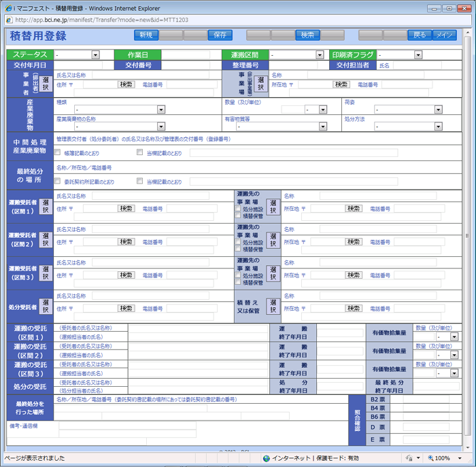Click 検索 for 積替え又は保管 所在地
The image size is (476, 467).
354,309
